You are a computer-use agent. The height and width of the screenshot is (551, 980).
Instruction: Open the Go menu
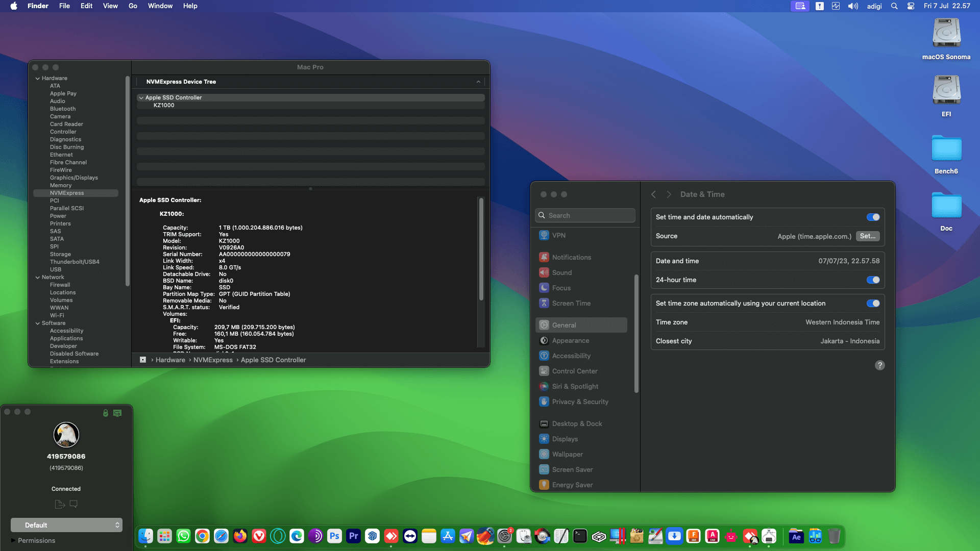[133, 6]
